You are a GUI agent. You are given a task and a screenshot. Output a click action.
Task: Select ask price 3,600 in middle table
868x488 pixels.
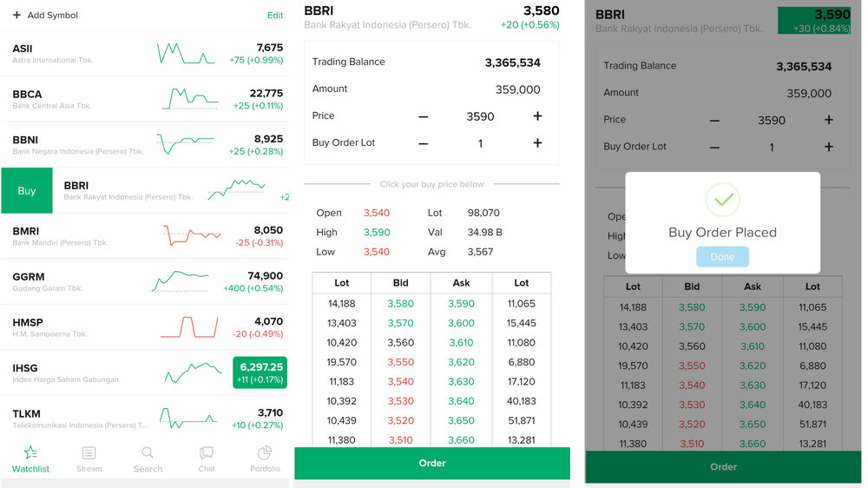point(461,323)
